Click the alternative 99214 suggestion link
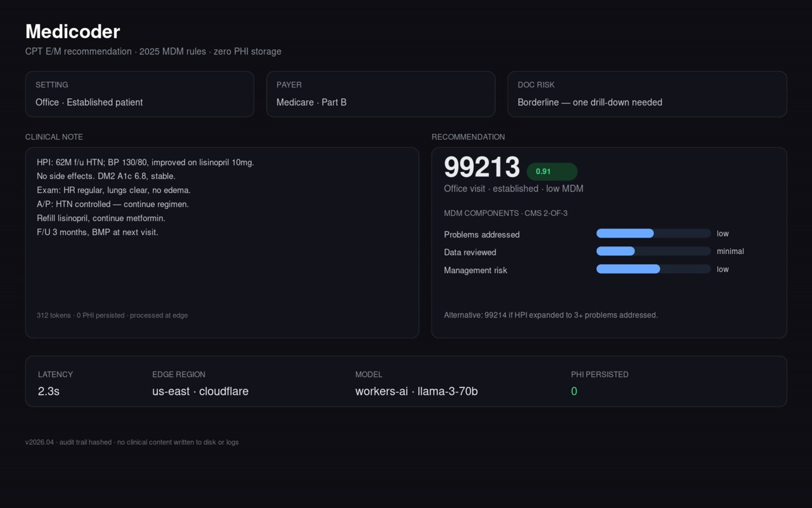Screen dimensions: 812x508 click(551, 315)
